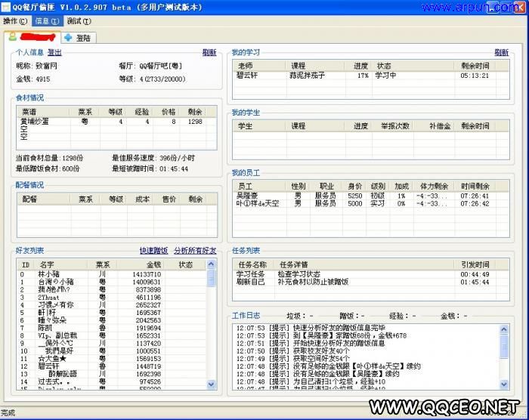
Task: Select employee 卟①样de天空 row
Action: 371,203
